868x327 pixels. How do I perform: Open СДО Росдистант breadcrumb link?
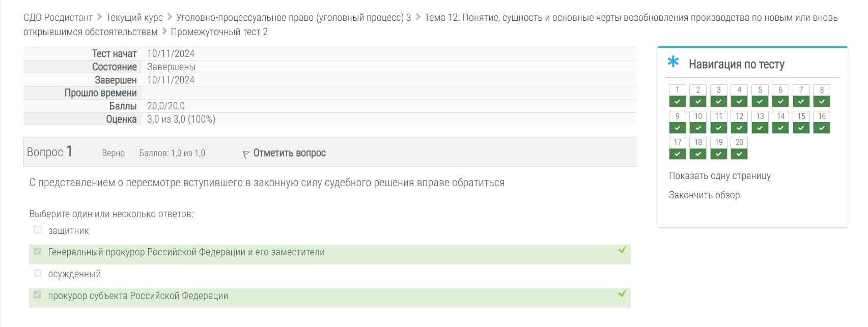tap(58, 18)
